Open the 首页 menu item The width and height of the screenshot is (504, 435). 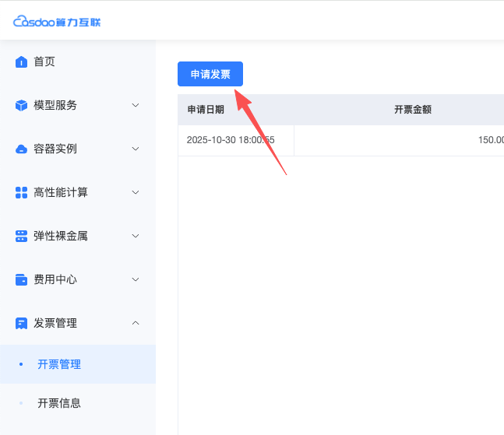click(x=78, y=61)
